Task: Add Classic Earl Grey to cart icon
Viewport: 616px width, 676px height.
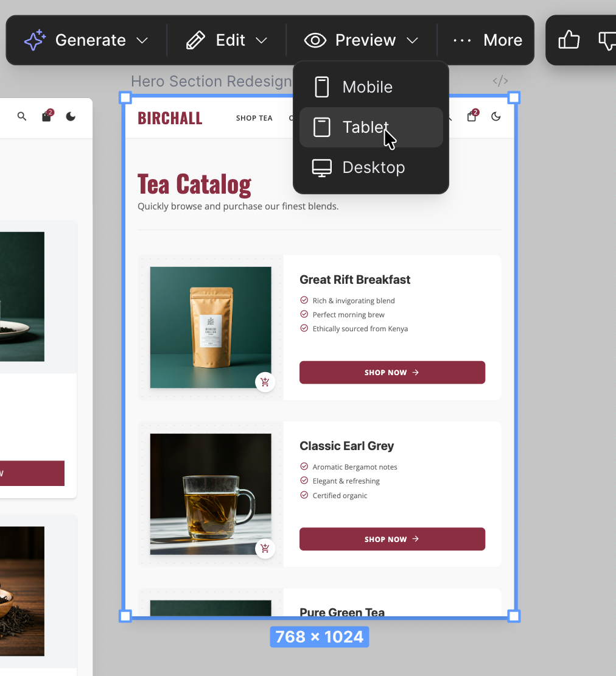Action: point(265,548)
